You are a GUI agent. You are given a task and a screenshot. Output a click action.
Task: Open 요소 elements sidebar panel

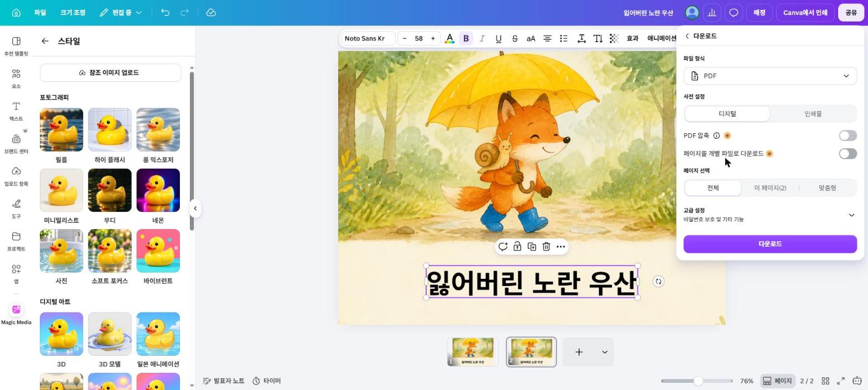click(x=16, y=79)
